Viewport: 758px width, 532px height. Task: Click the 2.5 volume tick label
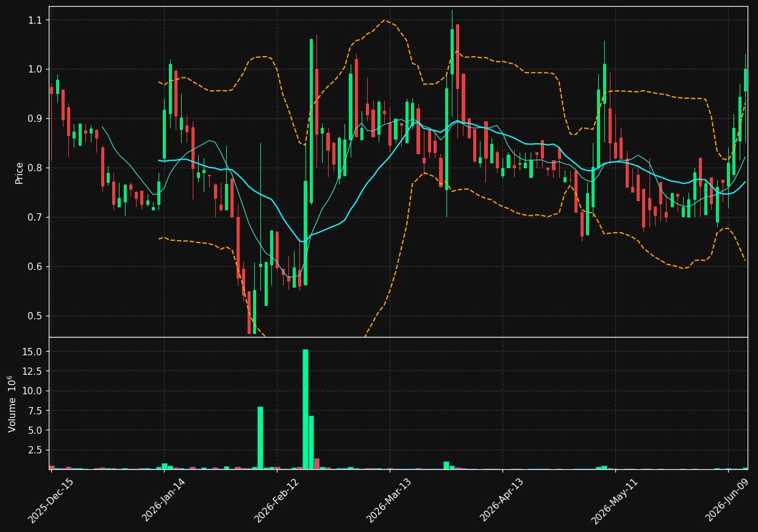pyautogui.click(x=36, y=450)
